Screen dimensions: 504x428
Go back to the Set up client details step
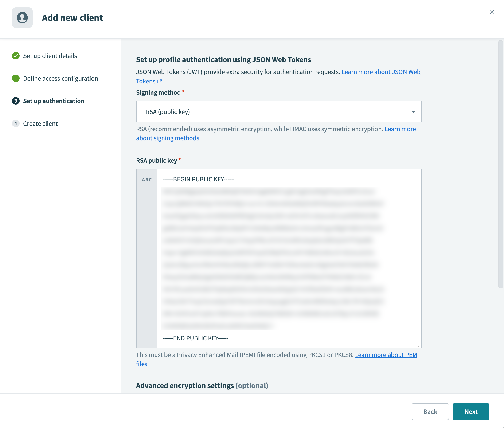(50, 56)
